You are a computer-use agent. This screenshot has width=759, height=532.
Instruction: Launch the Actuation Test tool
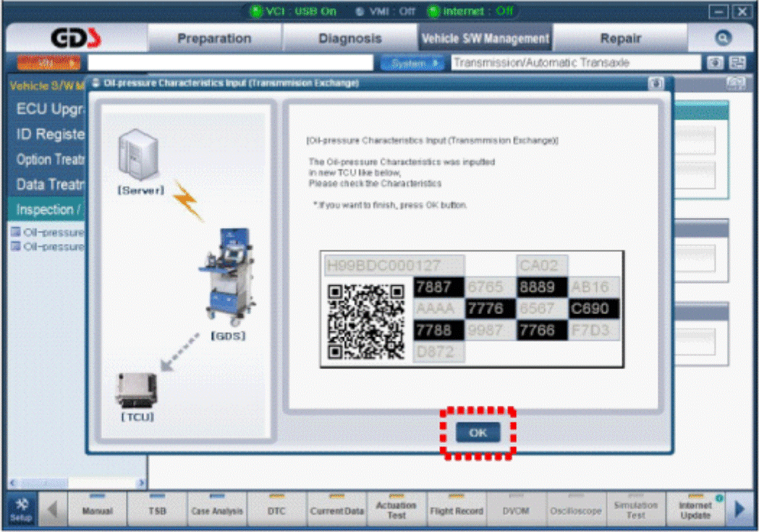pyautogui.click(x=397, y=509)
